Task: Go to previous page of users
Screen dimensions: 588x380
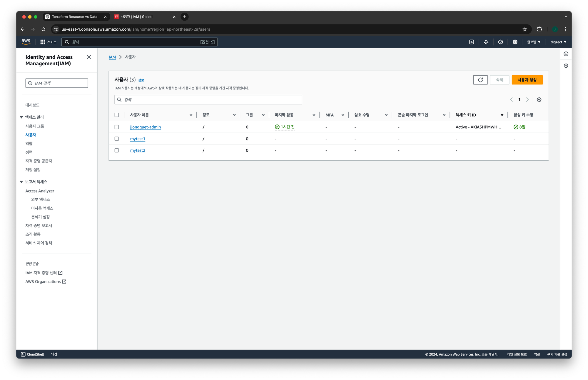Action: coord(511,100)
